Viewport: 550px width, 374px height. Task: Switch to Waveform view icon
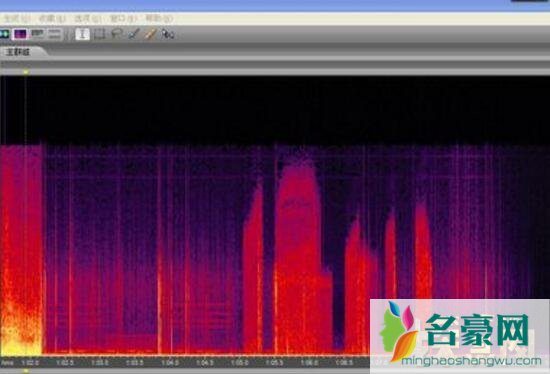pos(4,34)
